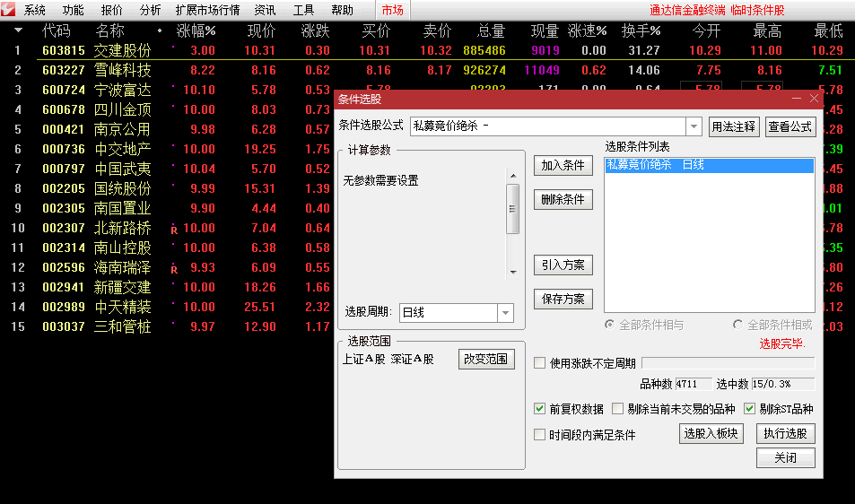Open the 帮助 menu
Screen dimensions: 855x504
(x=342, y=10)
